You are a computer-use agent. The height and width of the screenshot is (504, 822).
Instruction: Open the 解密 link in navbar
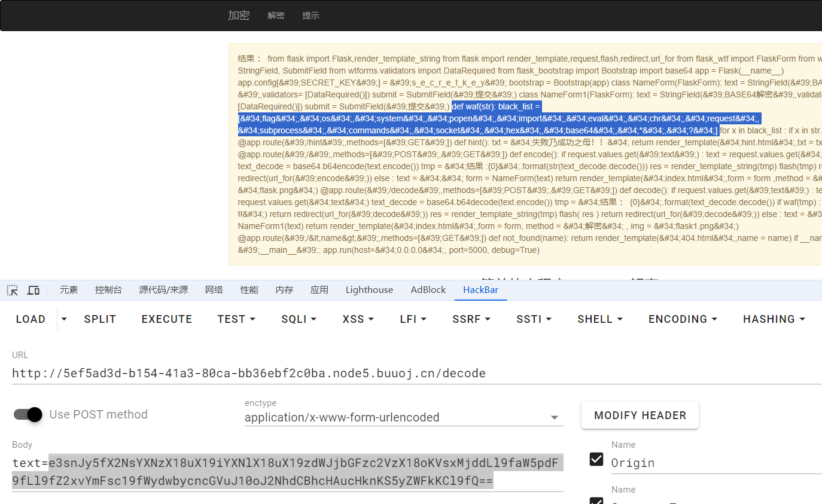tap(276, 16)
